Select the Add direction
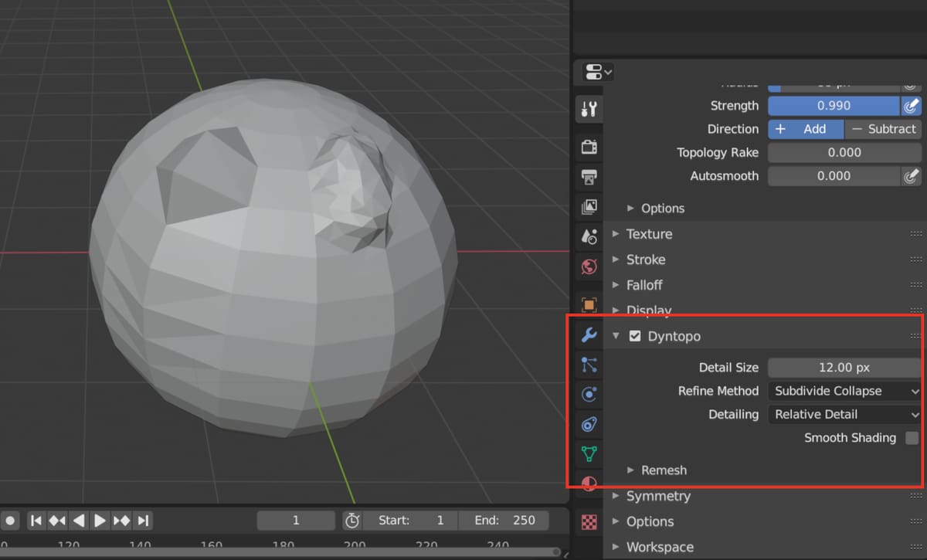Screen dimensions: 927x560 [806, 129]
